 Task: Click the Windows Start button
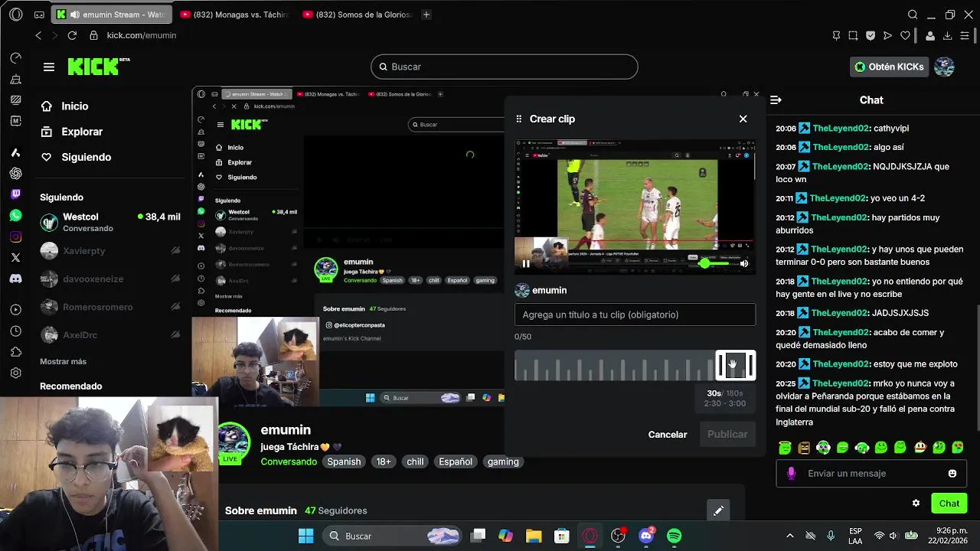click(x=305, y=536)
